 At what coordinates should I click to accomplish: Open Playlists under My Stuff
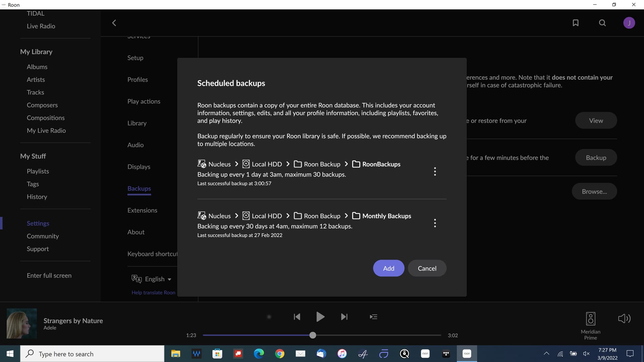38,171
